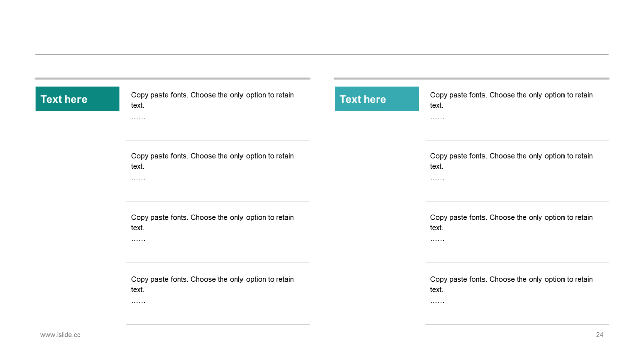Click the www.islide.cc footer link
Viewport: 644px width, 362px height.
(x=60, y=335)
